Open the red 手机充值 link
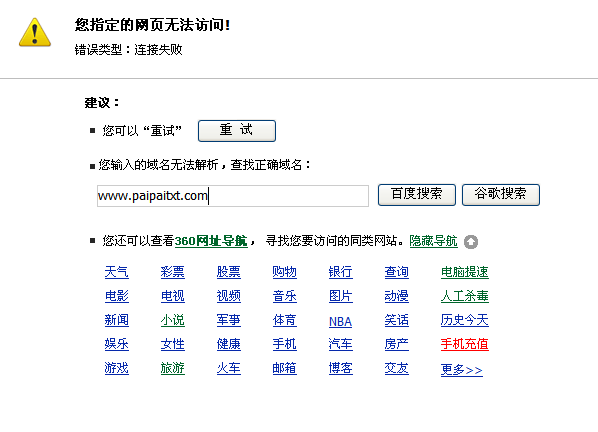Viewport: 598px width, 432px height. pyautogui.click(x=465, y=344)
